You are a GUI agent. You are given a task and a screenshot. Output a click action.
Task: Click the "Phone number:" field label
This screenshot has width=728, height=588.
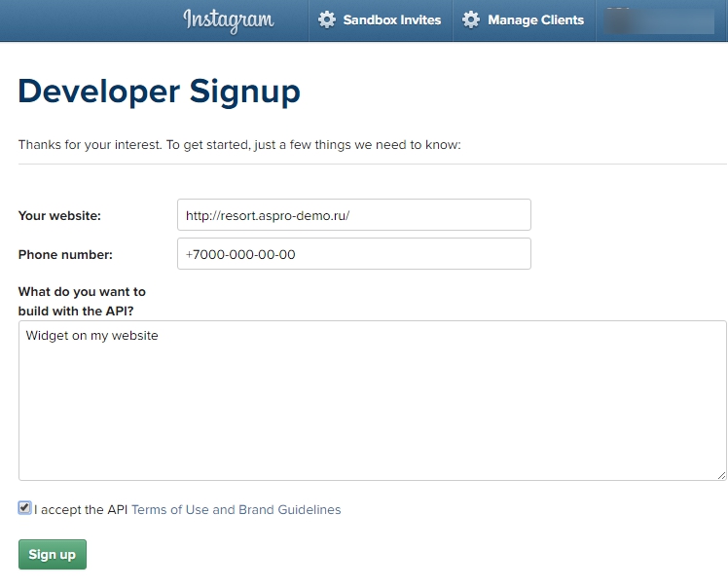pyautogui.click(x=65, y=254)
